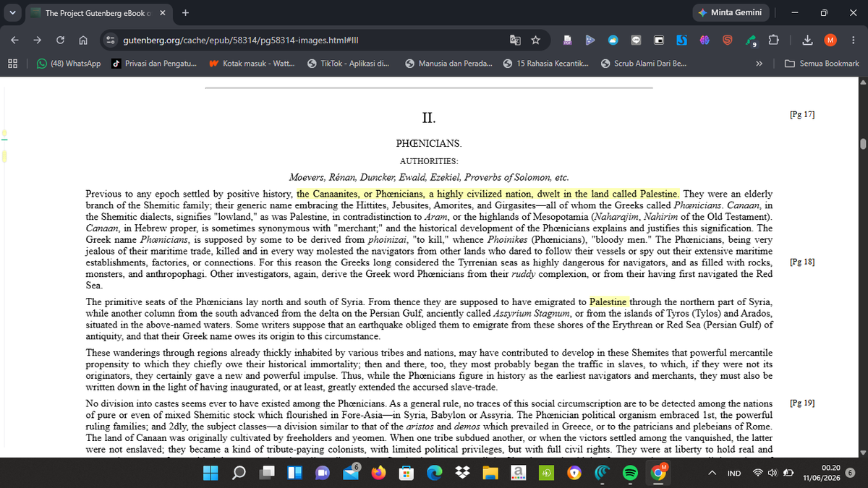This screenshot has width=868, height=488.
Task: Open the Privasi dan Pengatu... bookmark
Action: click(155, 64)
